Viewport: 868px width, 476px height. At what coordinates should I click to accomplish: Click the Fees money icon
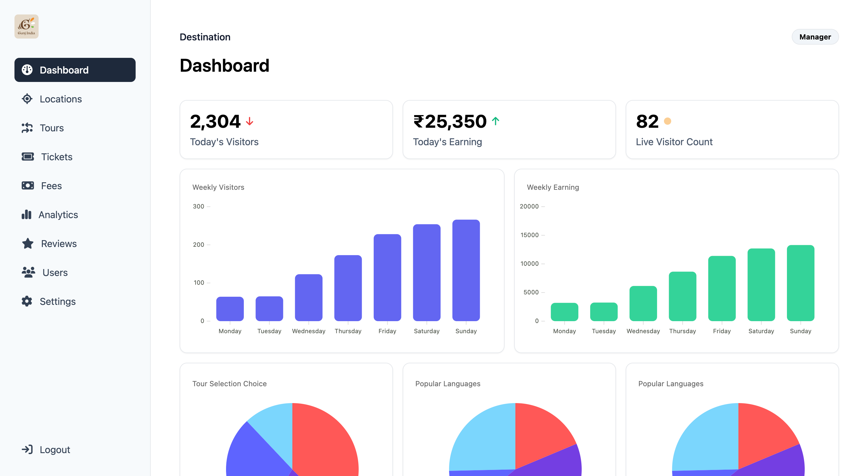(28, 186)
